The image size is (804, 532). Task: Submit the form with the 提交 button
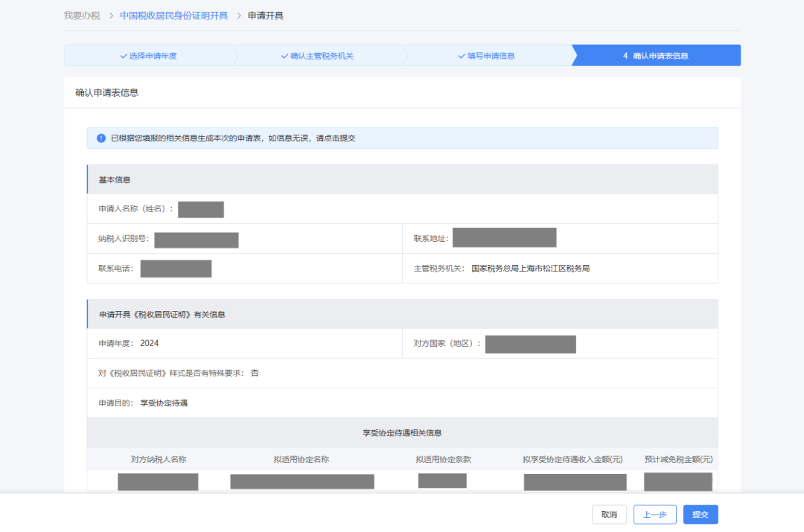coord(701,515)
